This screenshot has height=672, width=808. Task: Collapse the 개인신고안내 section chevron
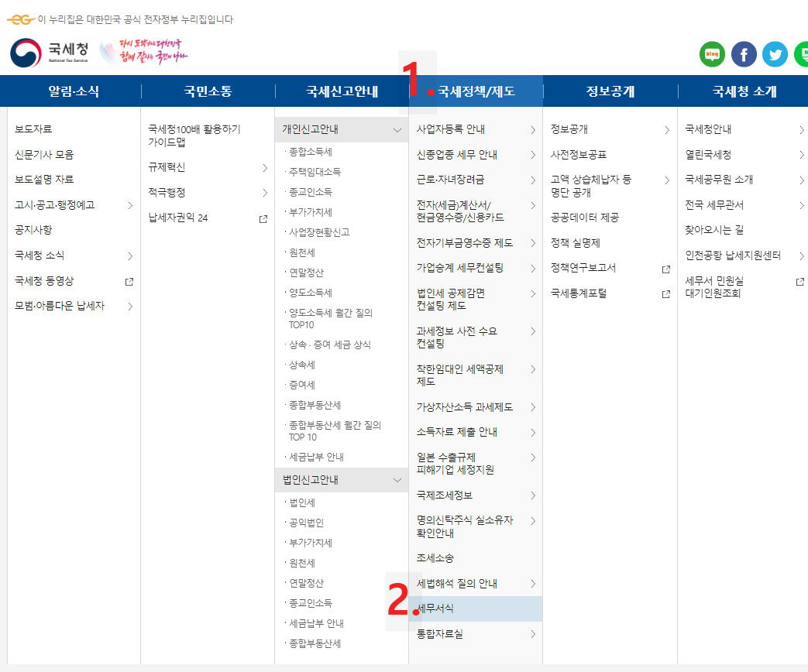[x=397, y=130]
